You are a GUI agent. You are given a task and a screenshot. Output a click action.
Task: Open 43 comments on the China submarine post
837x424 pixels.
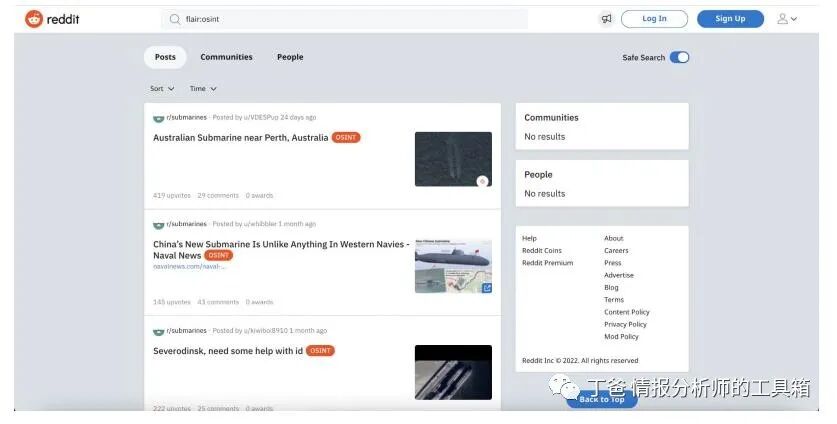coord(218,302)
